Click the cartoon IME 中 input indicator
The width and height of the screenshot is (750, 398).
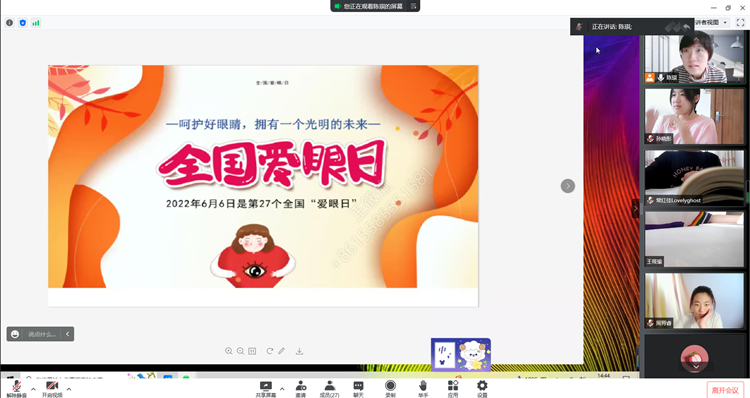461,354
